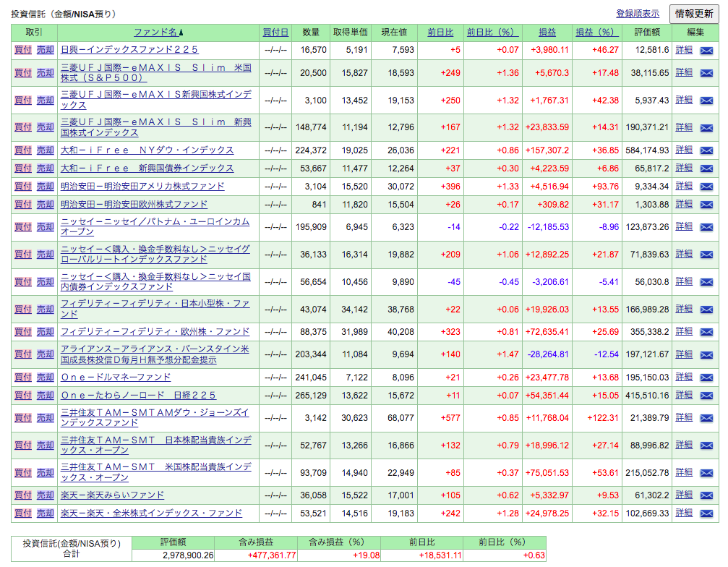Click mail icon for 明治安田欧州株式ファンド row
728x567 pixels.
point(706,205)
